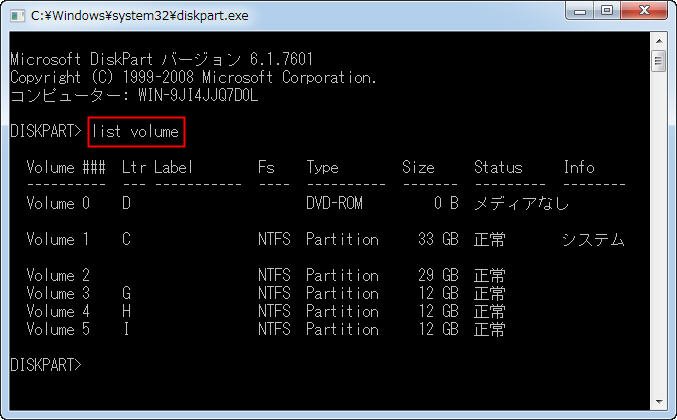This screenshot has height=420, width=677.
Task: Click '0 B' size value
Action: (446, 203)
